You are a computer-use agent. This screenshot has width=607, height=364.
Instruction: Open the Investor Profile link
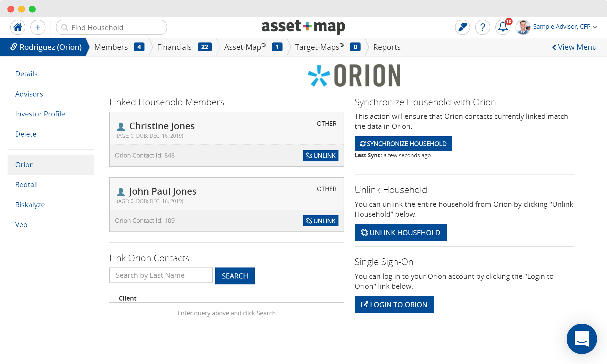(x=40, y=114)
